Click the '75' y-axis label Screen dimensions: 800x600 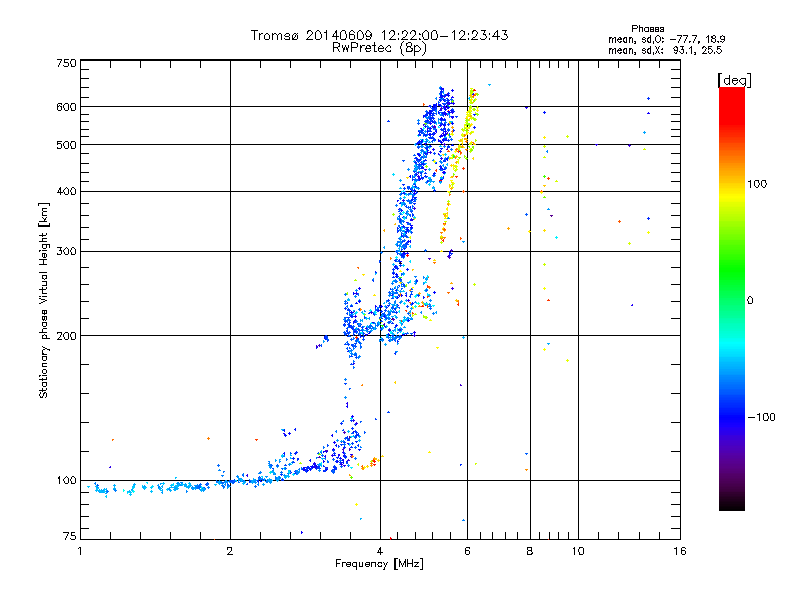coord(70,536)
